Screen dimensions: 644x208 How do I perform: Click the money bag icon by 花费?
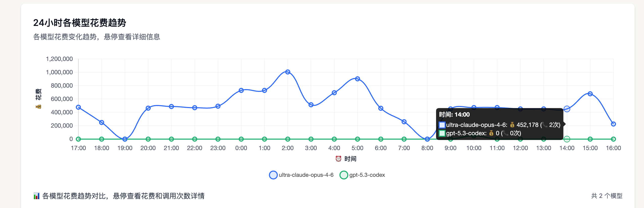(38, 107)
